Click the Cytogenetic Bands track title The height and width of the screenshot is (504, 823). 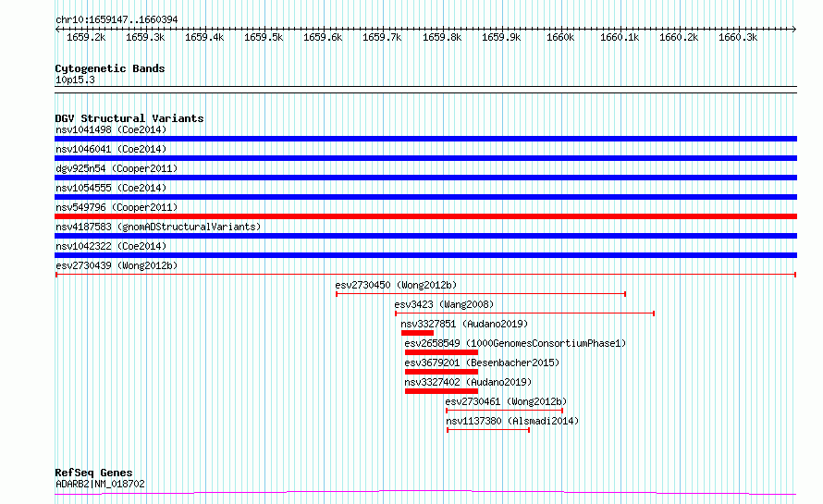[110, 68]
